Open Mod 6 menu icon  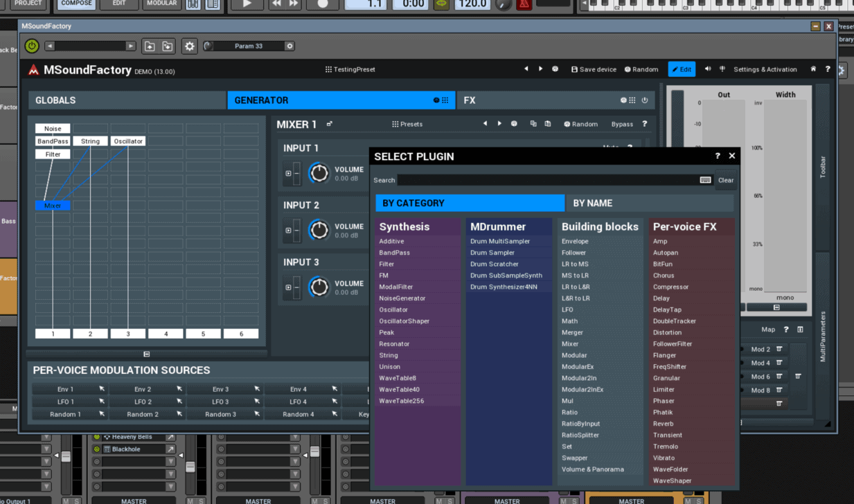point(779,377)
